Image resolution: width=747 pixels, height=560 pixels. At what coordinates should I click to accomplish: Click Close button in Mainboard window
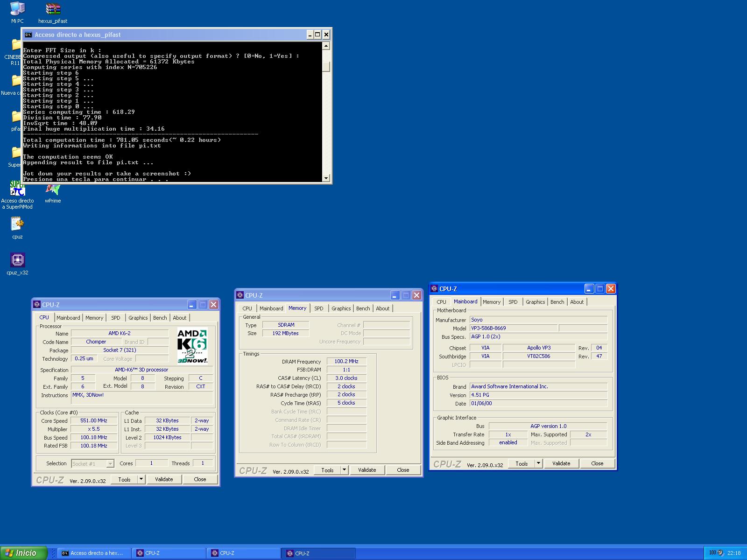click(x=597, y=463)
